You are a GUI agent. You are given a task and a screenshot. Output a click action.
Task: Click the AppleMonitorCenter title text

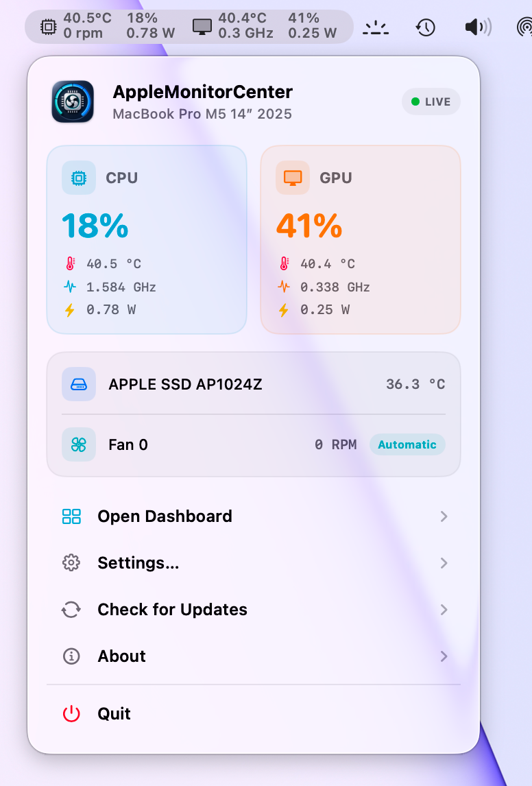point(202,92)
